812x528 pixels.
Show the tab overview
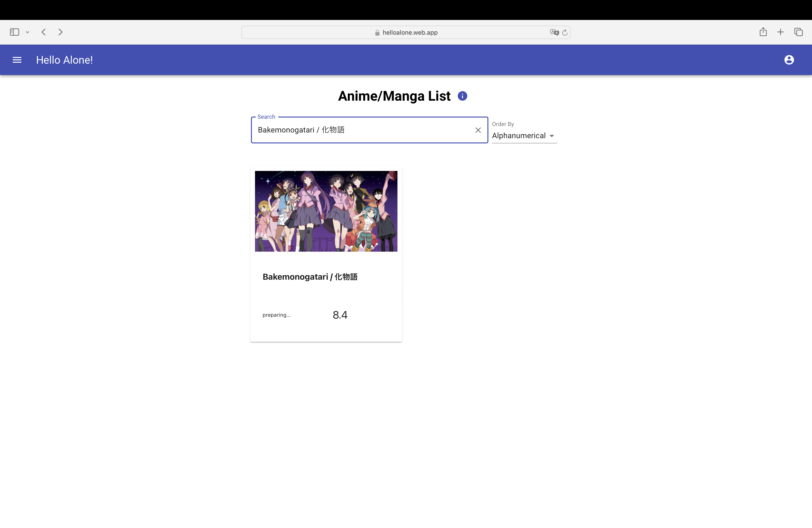point(798,32)
